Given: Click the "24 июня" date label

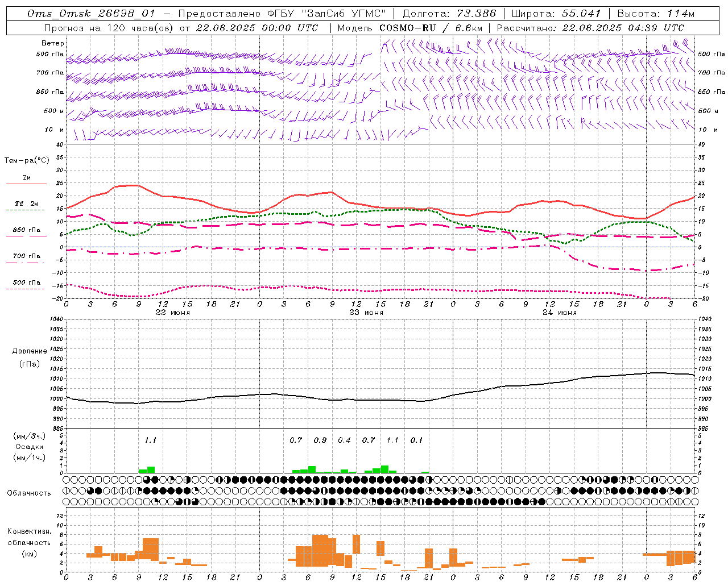Looking at the screenshot, I should (x=560, y=313).
